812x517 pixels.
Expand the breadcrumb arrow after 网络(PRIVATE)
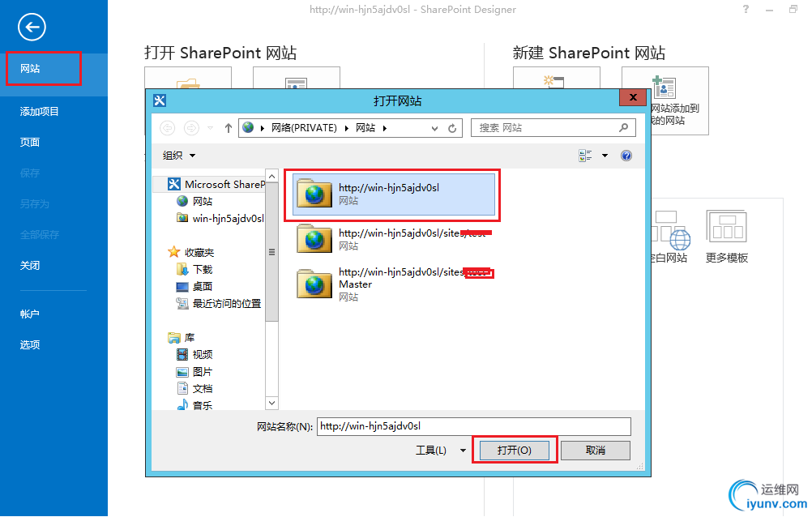point(347,128)
